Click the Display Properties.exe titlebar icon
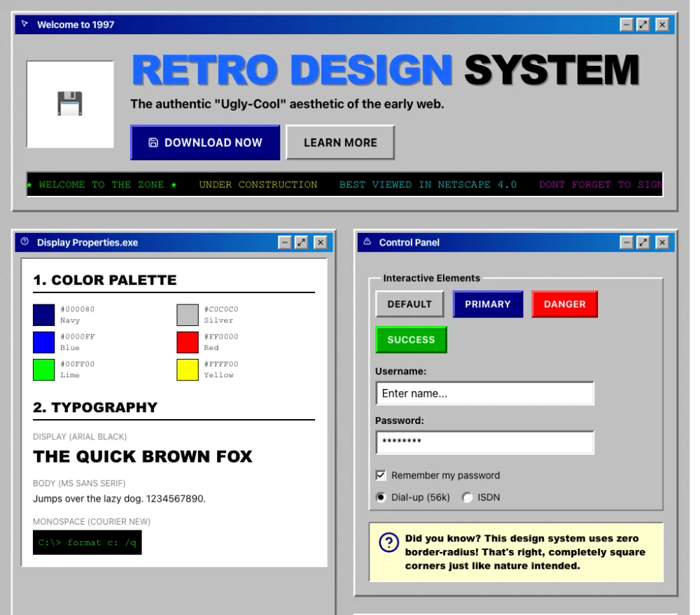Viewport: 700px width, 615px height. point(24,241)
